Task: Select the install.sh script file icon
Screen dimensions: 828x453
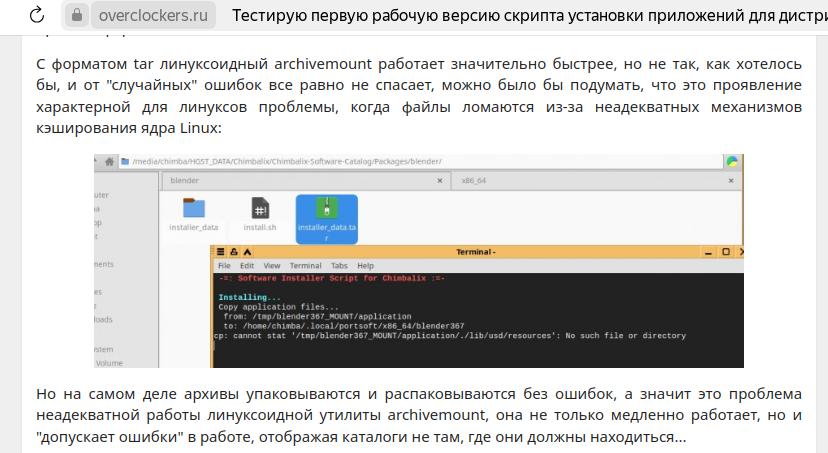Action: (260, 207)
